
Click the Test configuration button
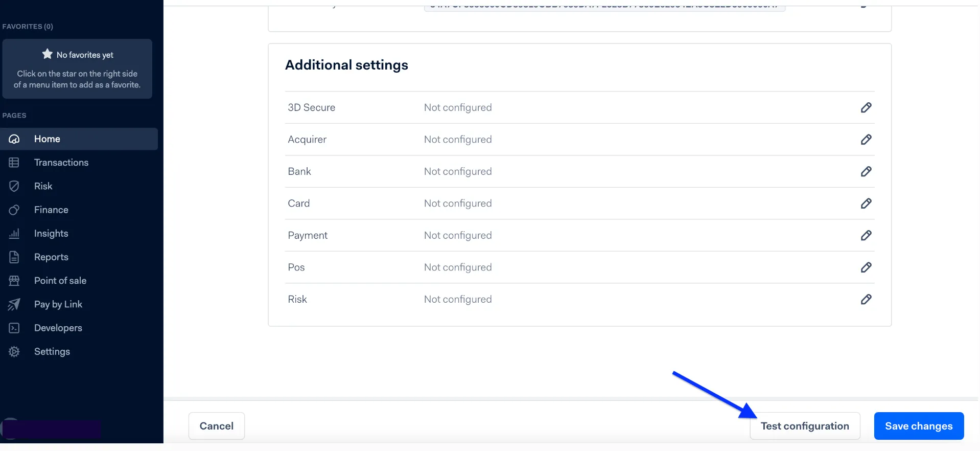coord(805,426)
